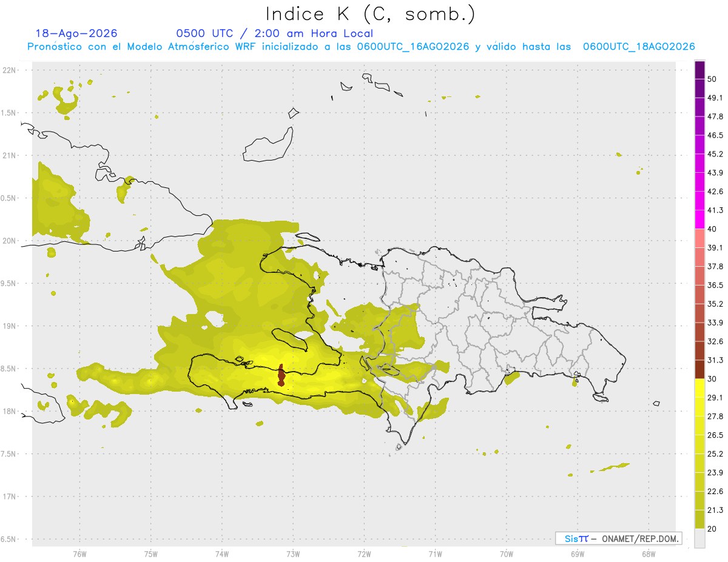The width and height of the screenshot is (728, 562).
Task: Click the olive swatch between 20 and 21.3
Action: pyautogui.click(x=700, y=520)
